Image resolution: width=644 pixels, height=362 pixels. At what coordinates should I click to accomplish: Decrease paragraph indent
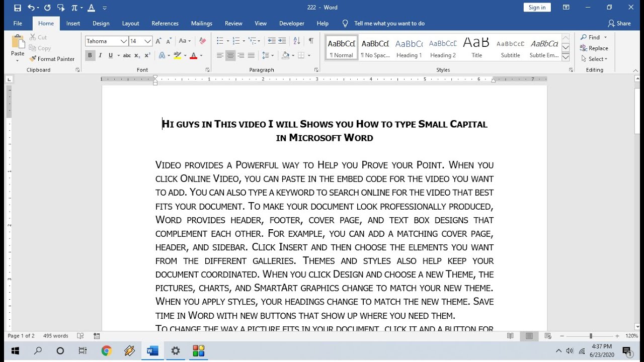pos(272,41)
